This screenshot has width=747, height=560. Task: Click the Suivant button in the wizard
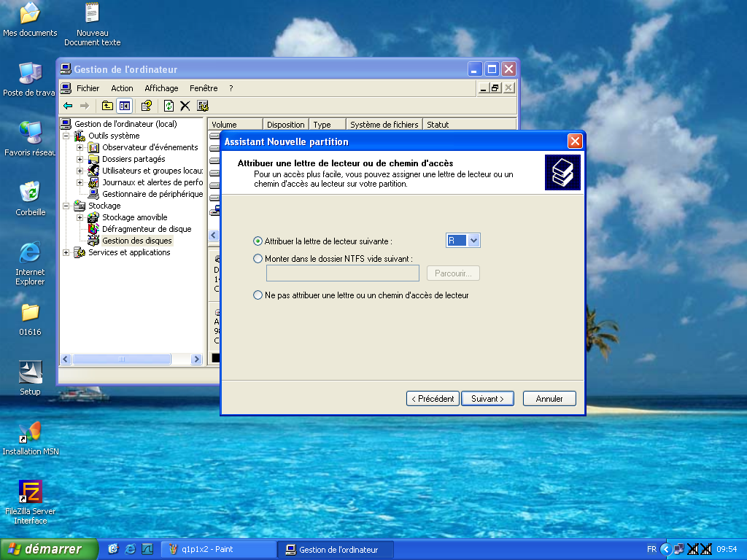point(487,398)
